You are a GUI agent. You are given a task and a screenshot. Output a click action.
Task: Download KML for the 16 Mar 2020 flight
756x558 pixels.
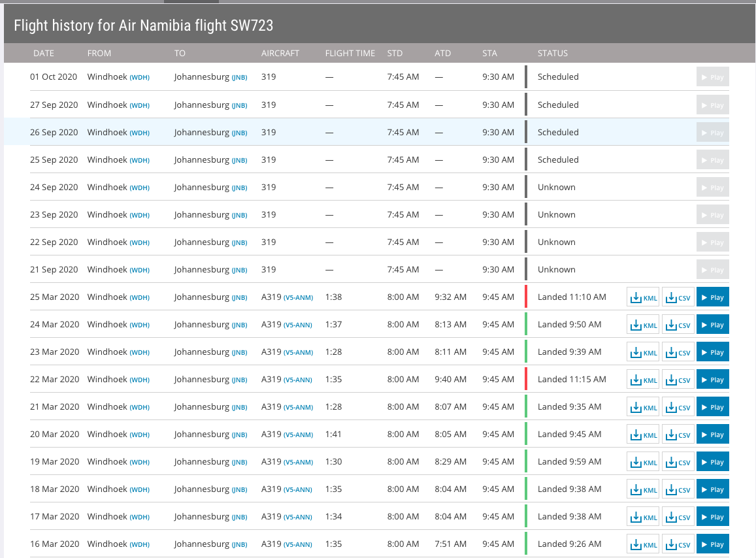pyautogui.click(x=643, y=544)
